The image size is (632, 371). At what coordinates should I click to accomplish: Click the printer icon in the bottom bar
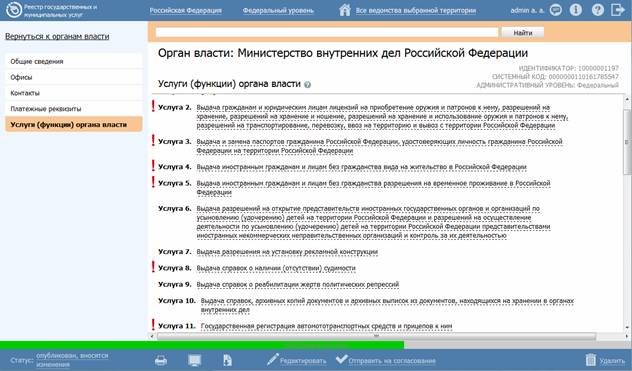pyautogui.click(x=161, y=360)
